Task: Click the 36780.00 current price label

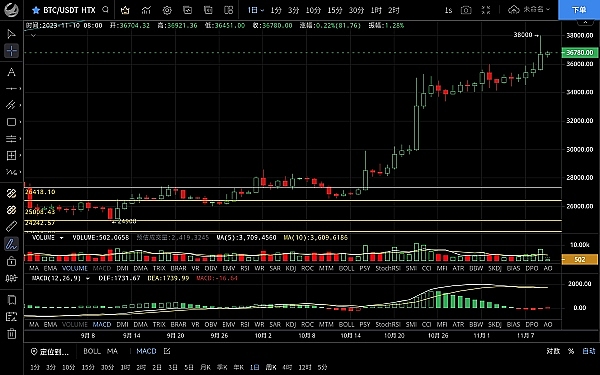Action: [580, 52]
